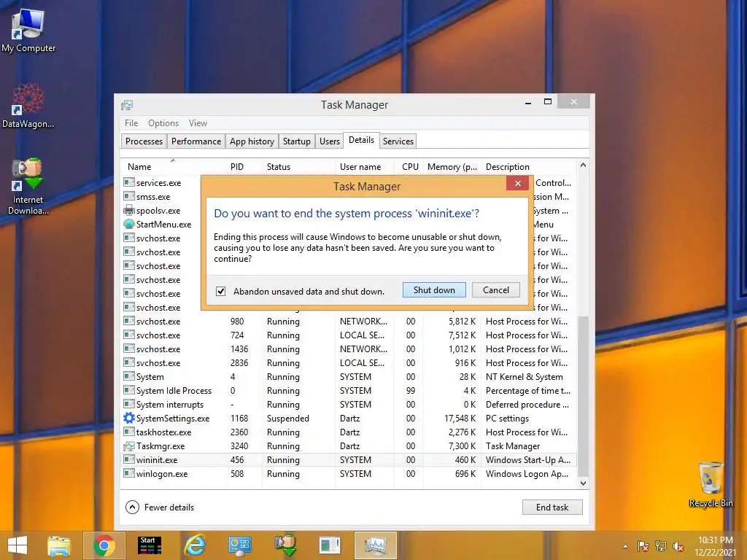Viewport: 747px width, 560px height.
Task: Open Control Panel icon on taskbar
Action: pos(239,545)
